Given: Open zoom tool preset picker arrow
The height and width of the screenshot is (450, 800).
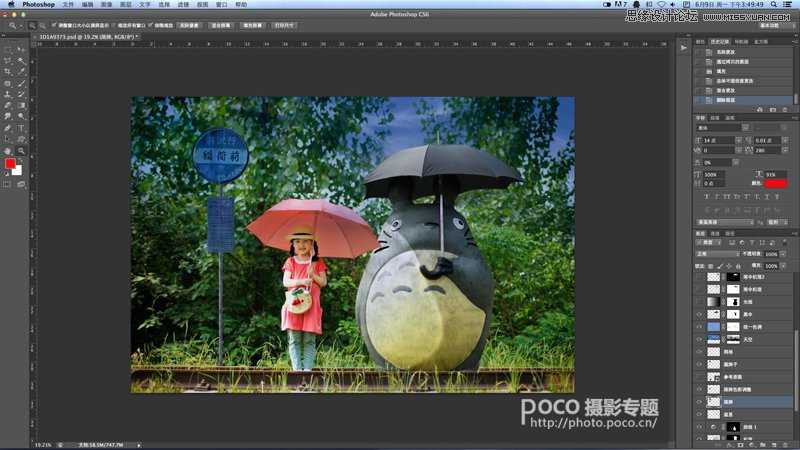Looking at the screenshot, I should (x=21, y=26).
